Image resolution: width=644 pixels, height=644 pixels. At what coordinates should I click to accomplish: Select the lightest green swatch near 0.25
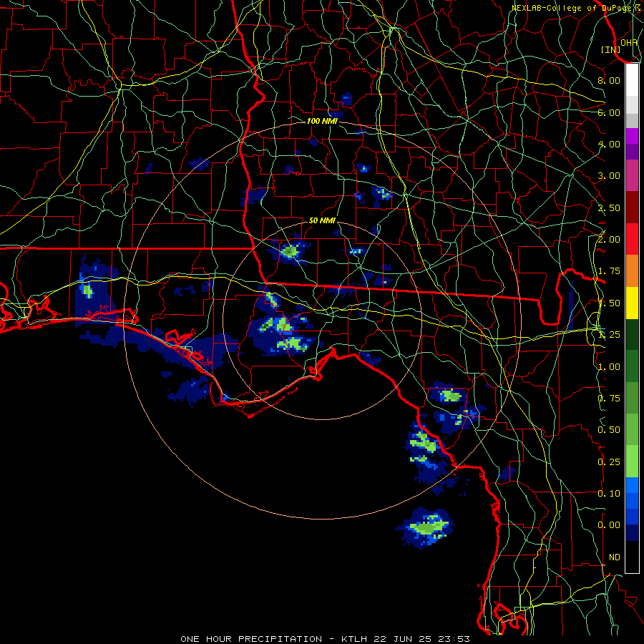632,462
